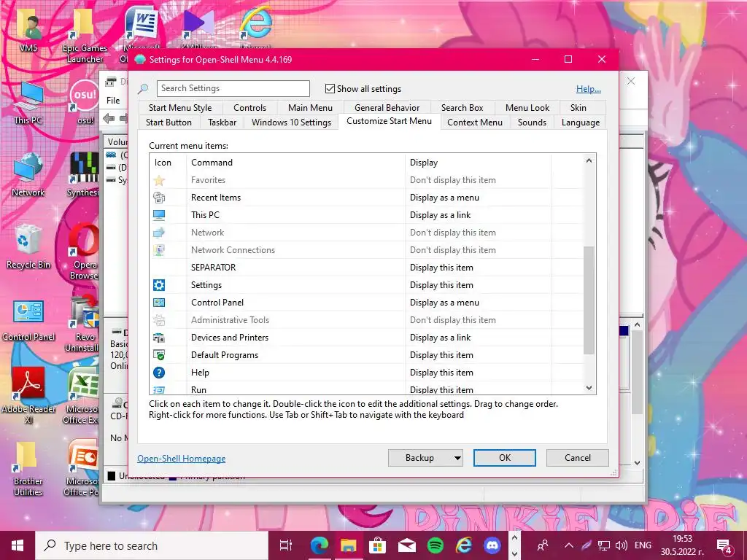Image resolution: width=747 pixels, height=560 pixels.
Task: Open the General Behavior tab
Action: click(387, 108)
